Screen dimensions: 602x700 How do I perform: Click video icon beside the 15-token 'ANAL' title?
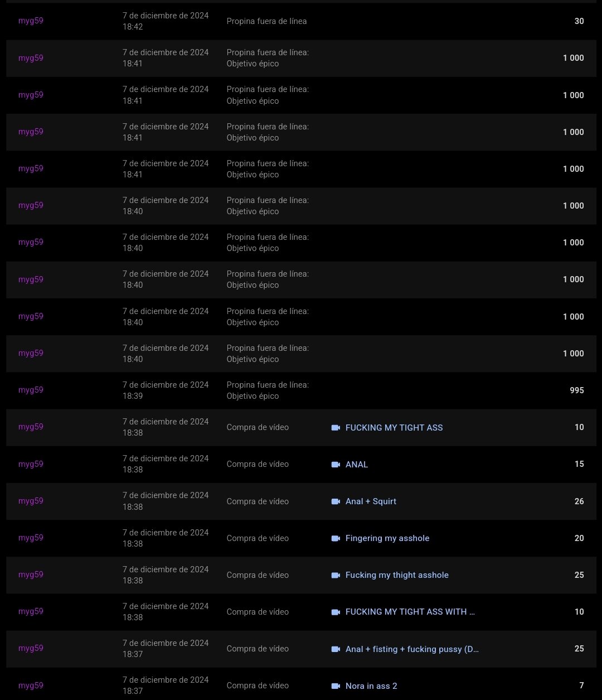coord(336,465)
